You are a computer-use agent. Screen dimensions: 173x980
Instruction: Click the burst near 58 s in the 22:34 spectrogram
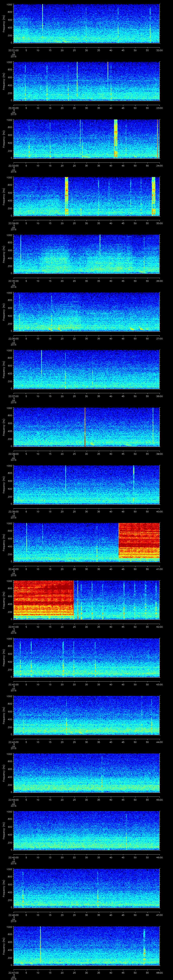coord(154,196)
